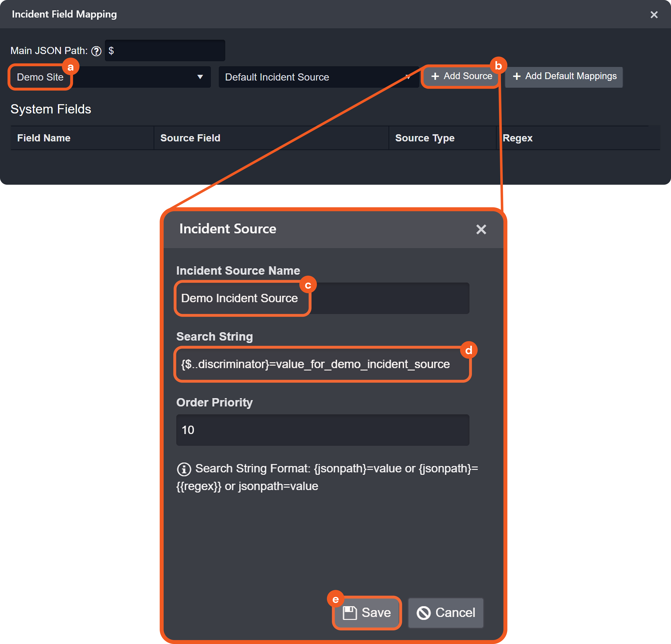Click the Field Name column header

(44, 138)
